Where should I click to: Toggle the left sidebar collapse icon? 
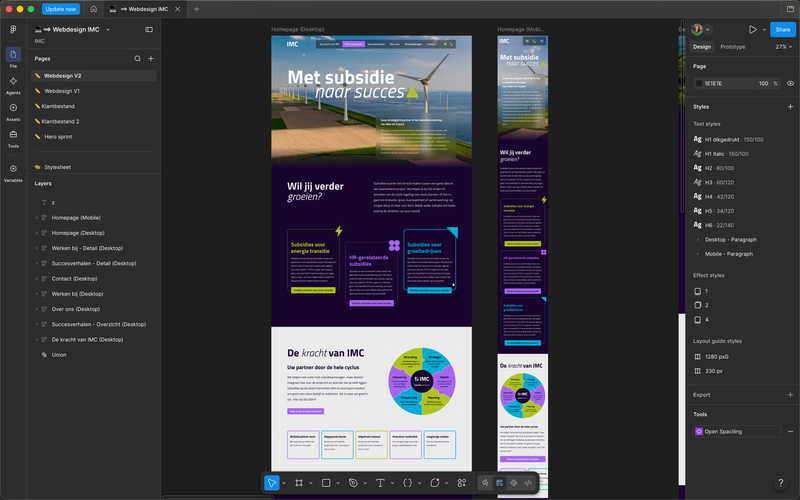pos(149,30)
